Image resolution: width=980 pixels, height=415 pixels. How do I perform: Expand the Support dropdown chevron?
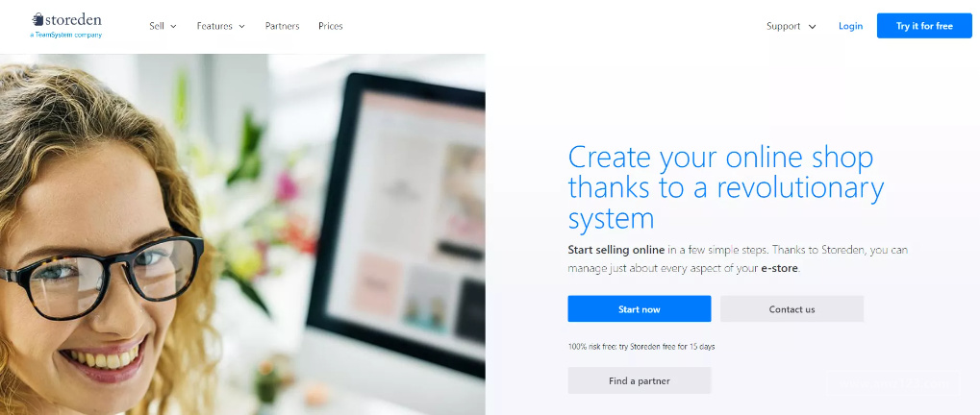812,26
